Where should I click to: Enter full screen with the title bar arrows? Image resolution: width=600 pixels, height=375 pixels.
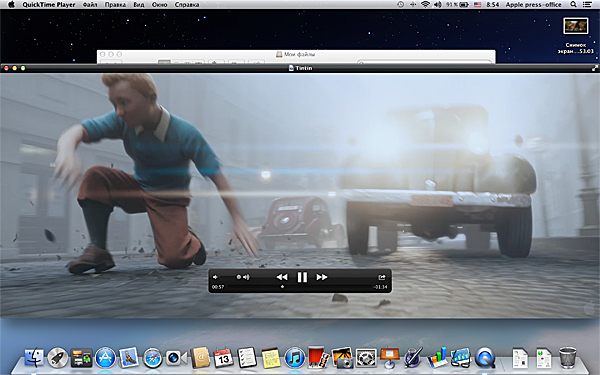click(x=595, y=68)
